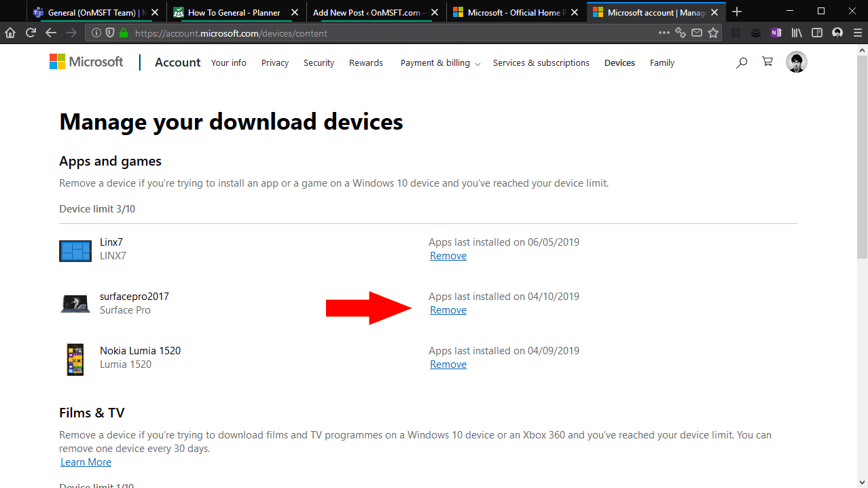Open the stacked layers extension icon
Image resolution: width=868 pixels, height=488 pixels.
click(756, 33)
